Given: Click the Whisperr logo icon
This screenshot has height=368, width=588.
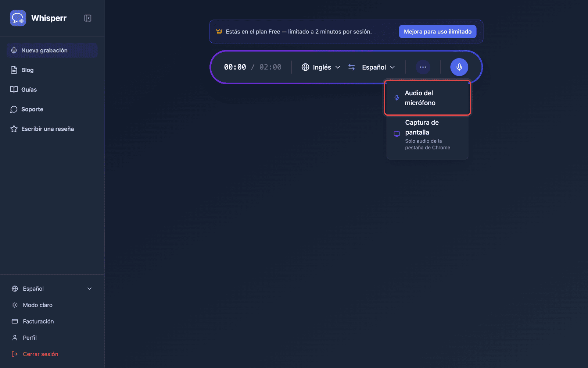Looking at the screenshot, I should [x=18, y=18].
